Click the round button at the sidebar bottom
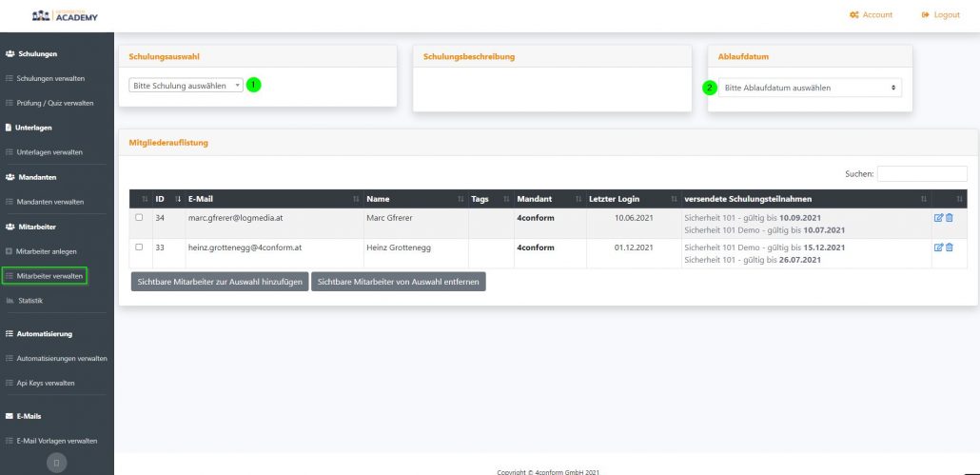 click(x=57, y=463)
